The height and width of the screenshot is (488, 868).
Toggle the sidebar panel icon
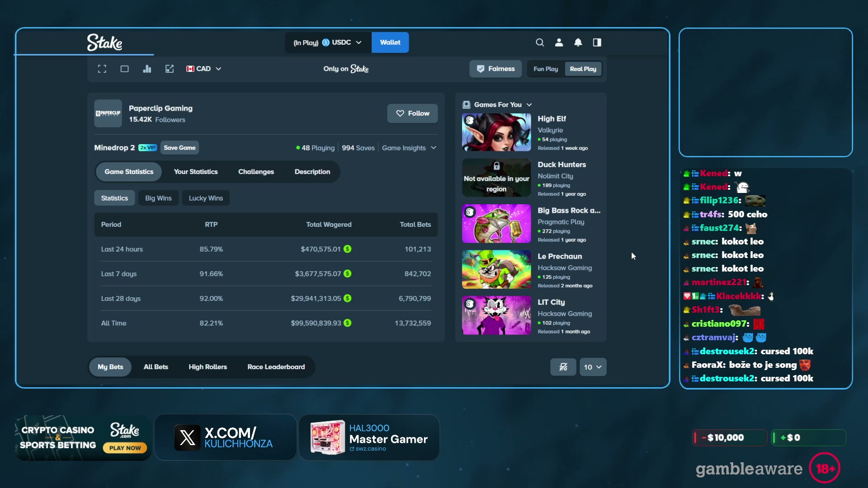point(597,42)
